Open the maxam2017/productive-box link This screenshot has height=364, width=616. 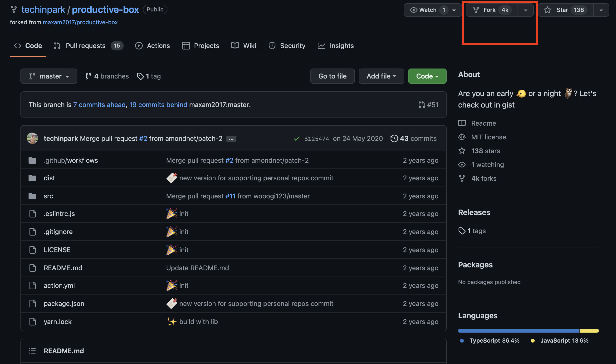tap(80, 22)
